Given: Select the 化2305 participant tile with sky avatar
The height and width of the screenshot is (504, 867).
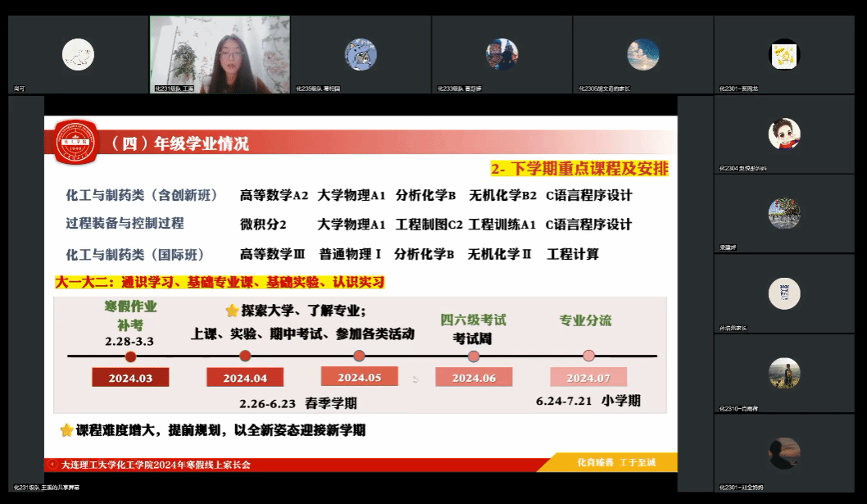Looking at the screenshot, I should (642, 55).
